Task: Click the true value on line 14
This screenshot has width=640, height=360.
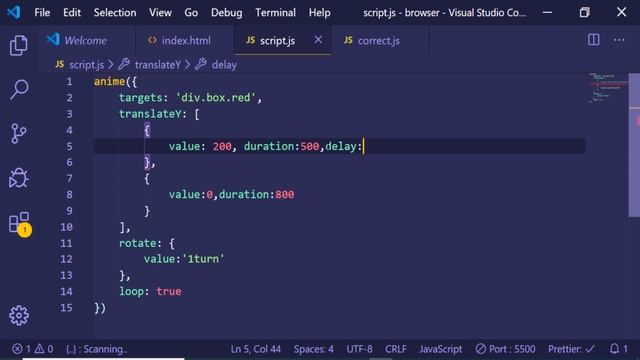Action: pos(169,291)
